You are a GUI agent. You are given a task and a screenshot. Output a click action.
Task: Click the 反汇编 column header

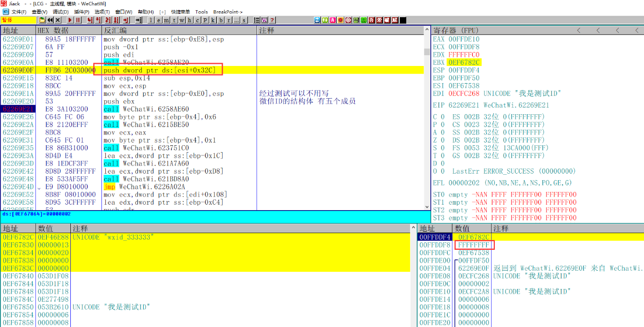click(x=179, y=31)
